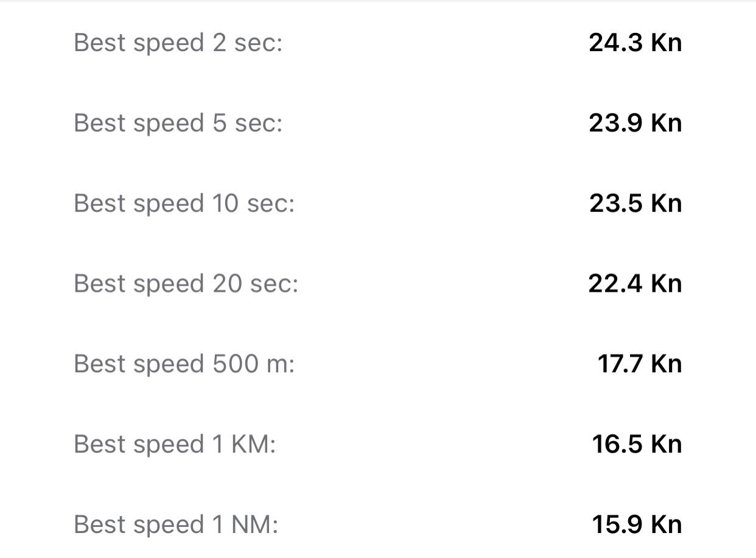Click the "Best speed 2 sec" label
756x558 pixels.
(x=178, y=43)
